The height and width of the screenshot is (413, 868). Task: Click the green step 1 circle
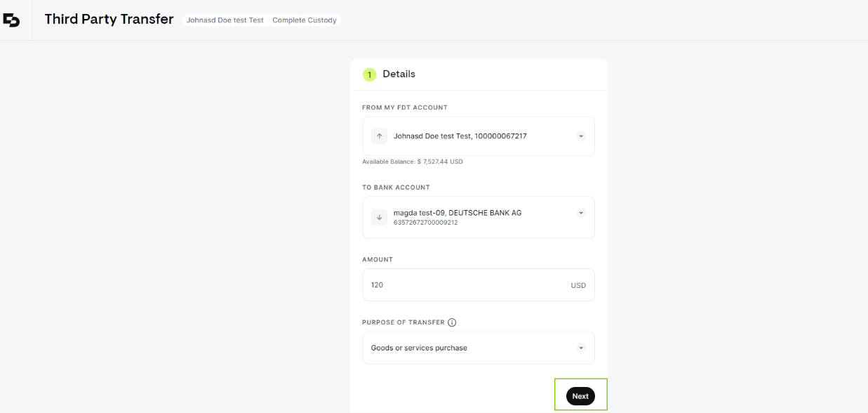click(369, 74)
